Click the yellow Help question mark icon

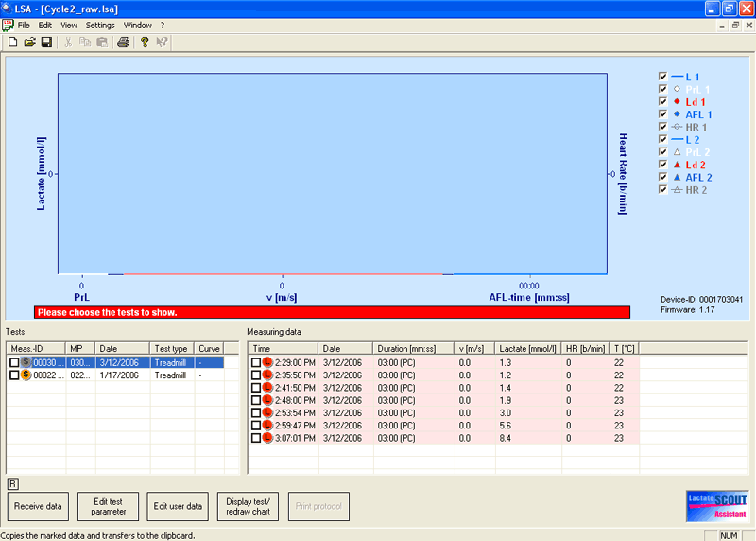pos(145,42)
